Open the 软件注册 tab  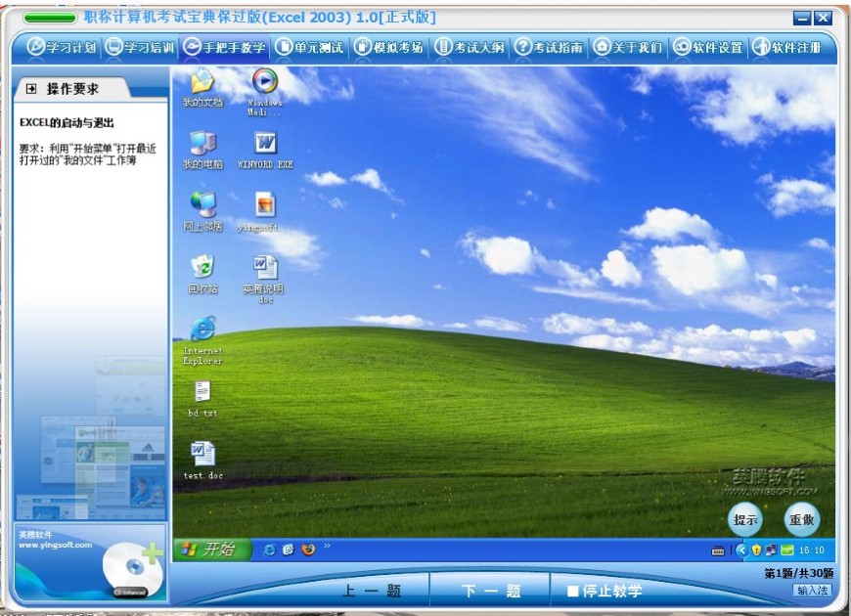[x=787, y=47]
